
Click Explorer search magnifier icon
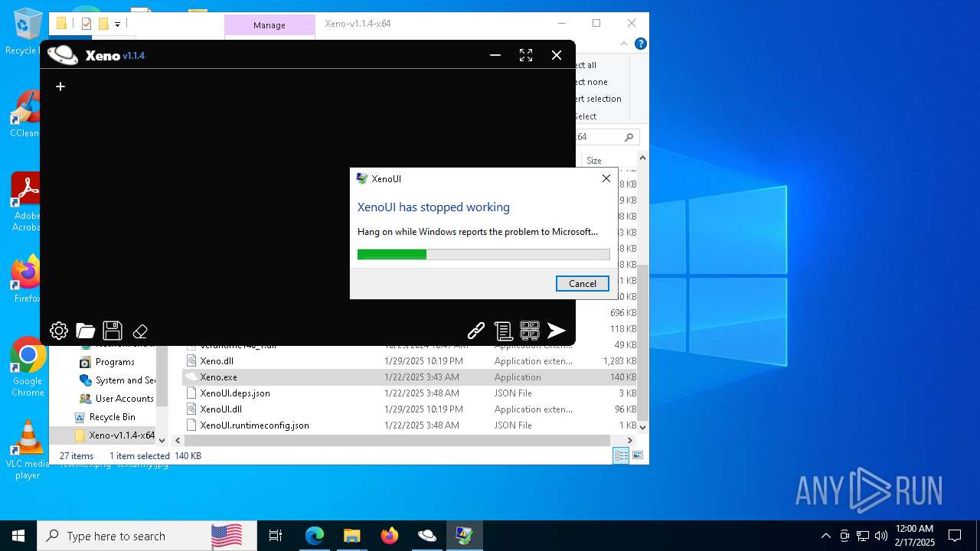629,137
